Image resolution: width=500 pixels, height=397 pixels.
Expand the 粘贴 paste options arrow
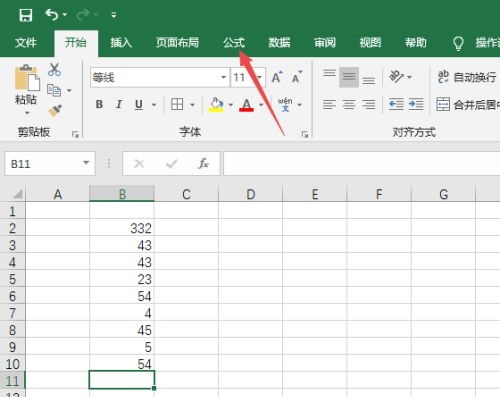[x=27, y=113]
